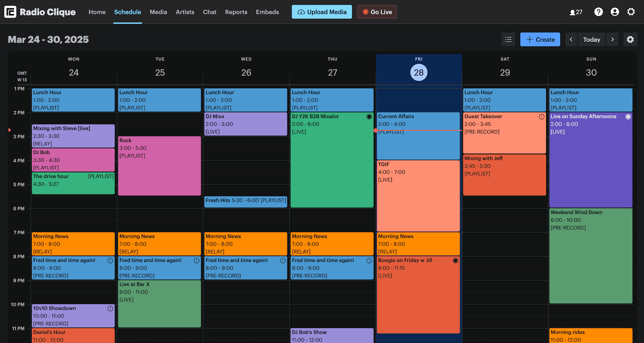The width and height of the screenshot is (644, 343).
Task: Advance to next week with the right chevron
Action: pyautogui.click(x=613, y=39)
